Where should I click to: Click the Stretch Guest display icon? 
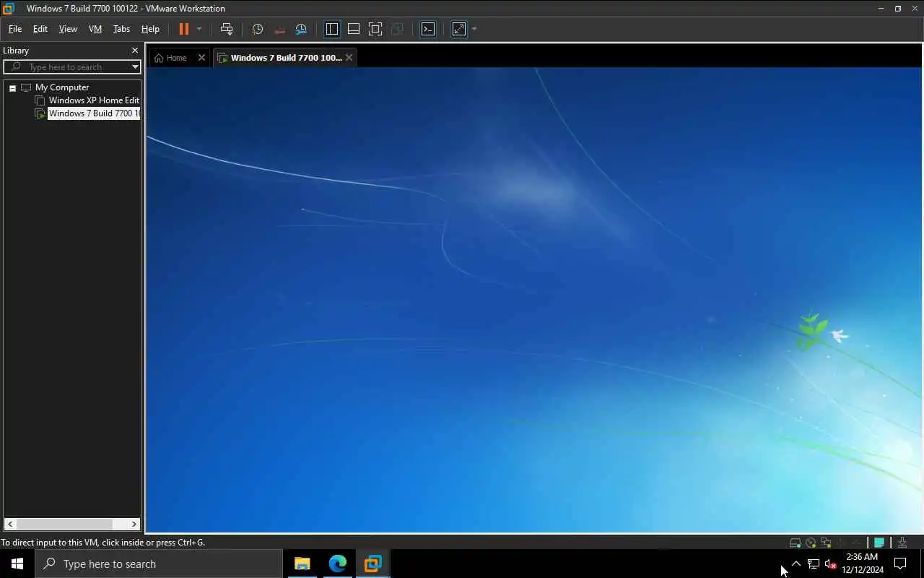pyautogui.click(x=459, y=29)
